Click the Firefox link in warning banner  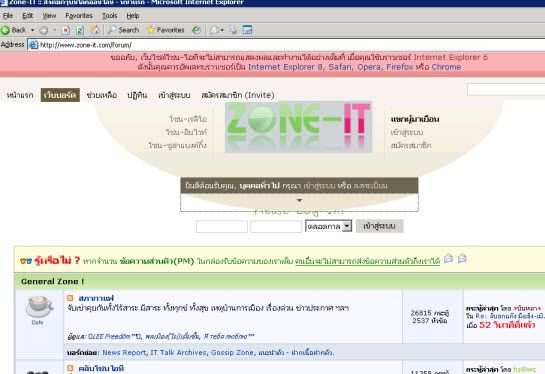(400, 67)
